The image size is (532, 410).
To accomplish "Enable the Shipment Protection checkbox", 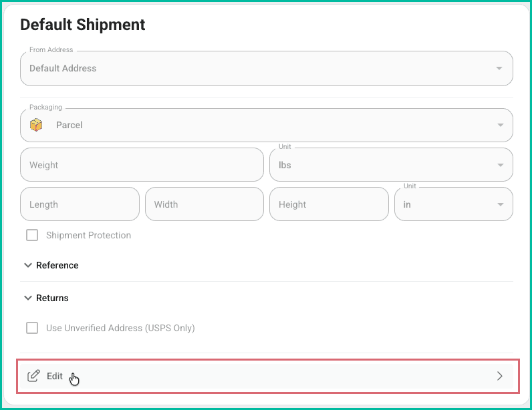I will coord(32,235).
